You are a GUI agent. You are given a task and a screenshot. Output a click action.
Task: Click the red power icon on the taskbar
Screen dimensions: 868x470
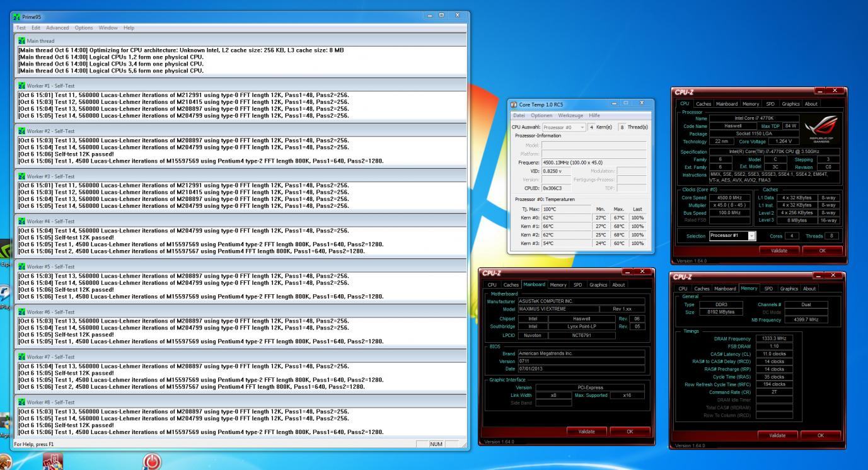point(152,462)
